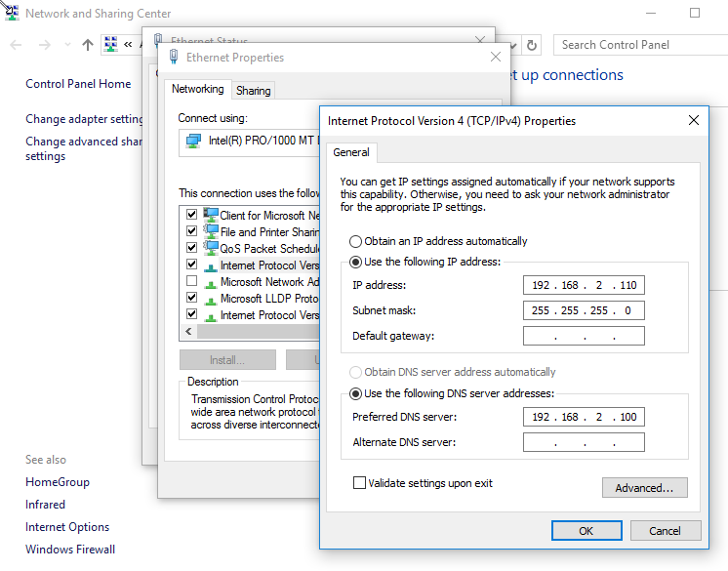Open the Windows Firewall link
The height and width of the screenshot is (571, 728).
point(70,550)
